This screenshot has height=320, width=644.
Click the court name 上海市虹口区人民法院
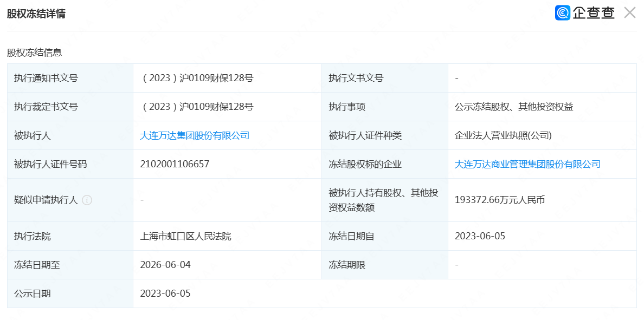click(185, 236)
